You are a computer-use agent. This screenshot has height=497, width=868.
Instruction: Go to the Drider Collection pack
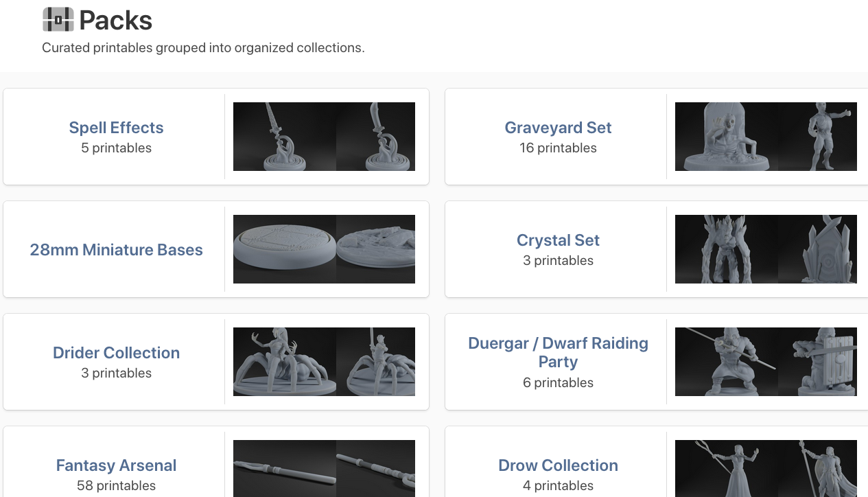coord(116,353)
